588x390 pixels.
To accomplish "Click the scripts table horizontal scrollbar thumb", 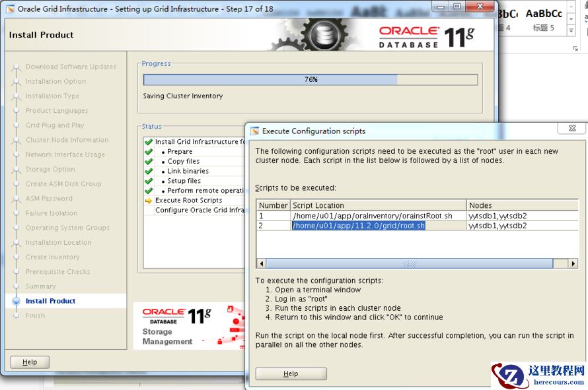I will tap(410, 263).
